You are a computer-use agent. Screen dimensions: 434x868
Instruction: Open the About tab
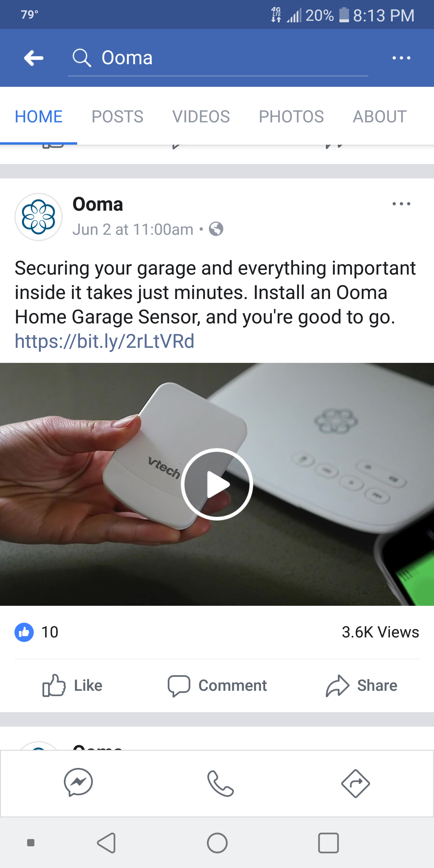(x=380, y=117)
